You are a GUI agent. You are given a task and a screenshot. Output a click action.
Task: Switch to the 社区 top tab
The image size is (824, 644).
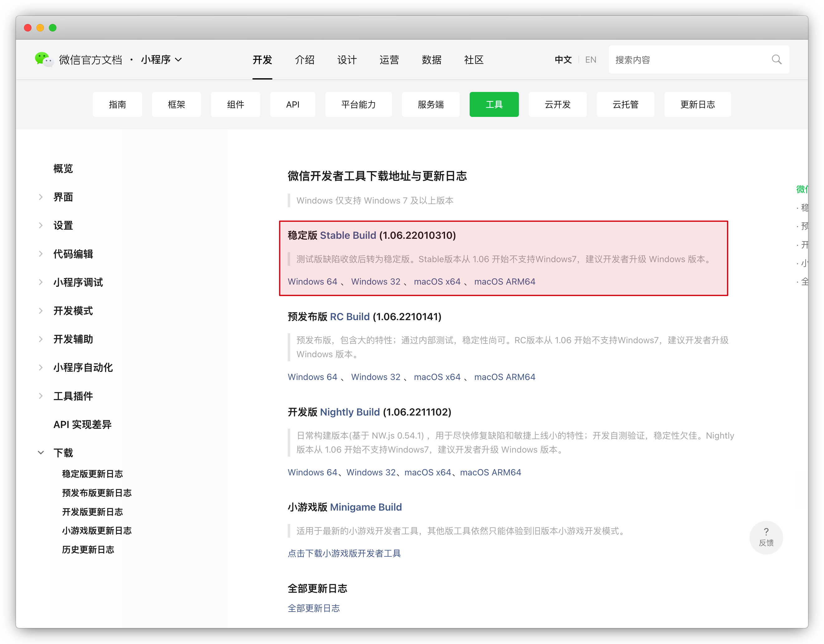pos(473,60)
